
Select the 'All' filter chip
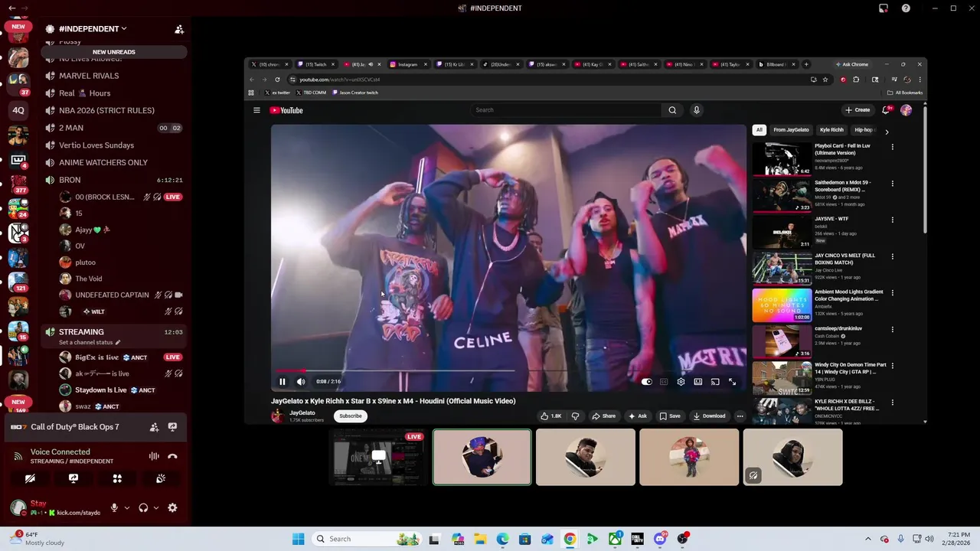coord(759,130)
